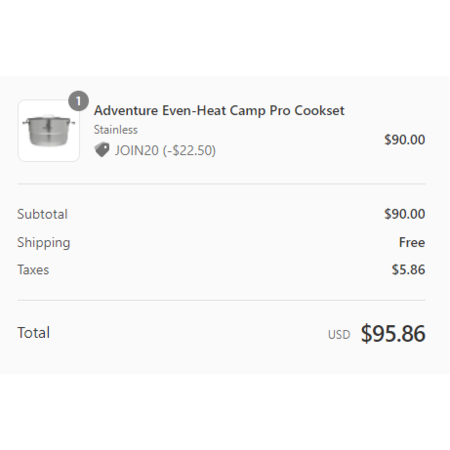Viewport: 450px width, 450px height.
Task: Click the Subtotal label
Action: (x=42, y=214)
